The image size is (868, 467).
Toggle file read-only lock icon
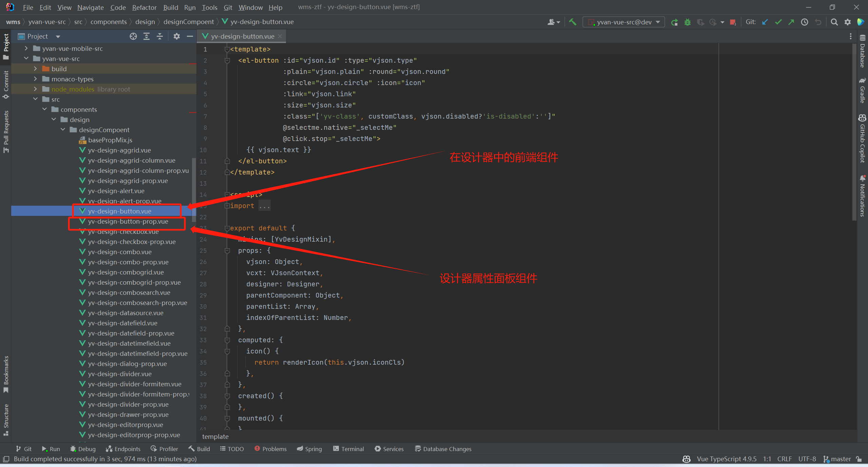click(859, 459)
